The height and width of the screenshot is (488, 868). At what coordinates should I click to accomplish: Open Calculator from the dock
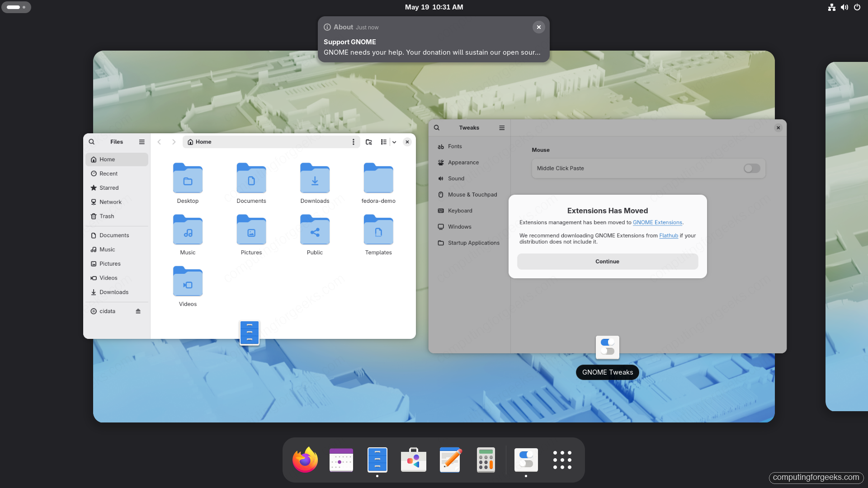coord(486,460)
